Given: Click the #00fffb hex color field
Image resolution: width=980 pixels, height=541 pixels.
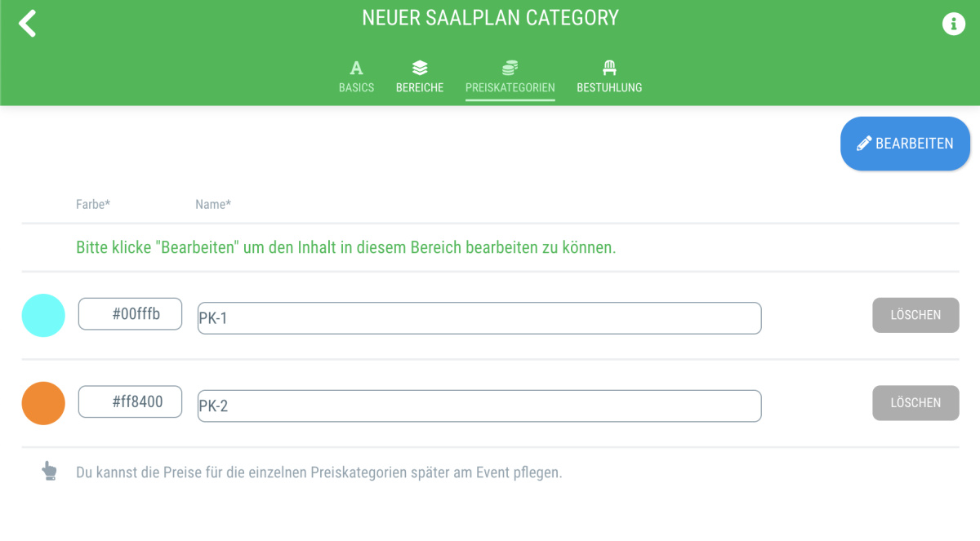Looking at the screenshot, I should pos(131,314).
